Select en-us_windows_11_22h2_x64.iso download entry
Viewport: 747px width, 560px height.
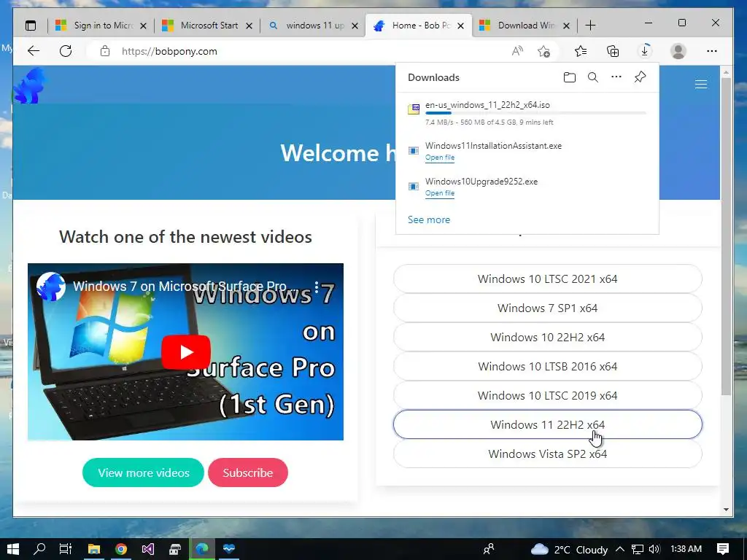coord(527,113)
